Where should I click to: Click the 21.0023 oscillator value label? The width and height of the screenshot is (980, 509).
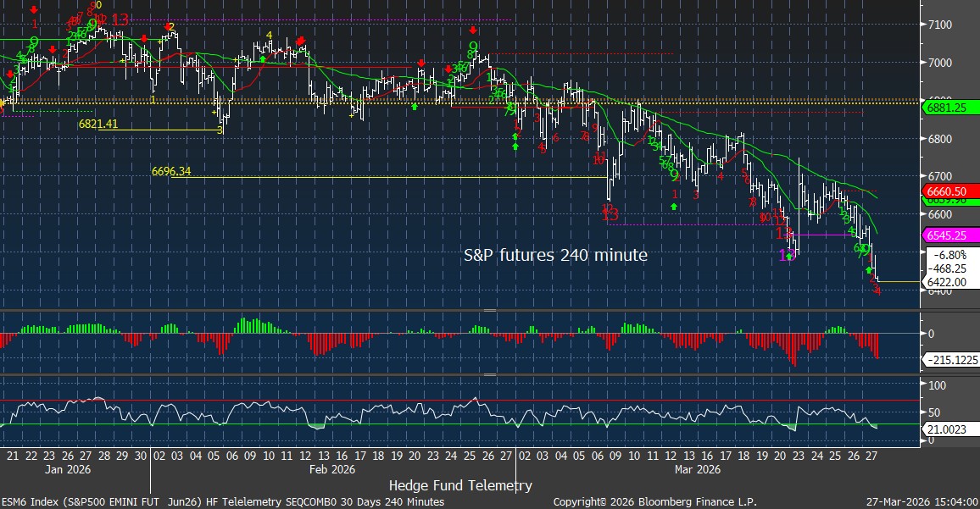coord(946,430)
